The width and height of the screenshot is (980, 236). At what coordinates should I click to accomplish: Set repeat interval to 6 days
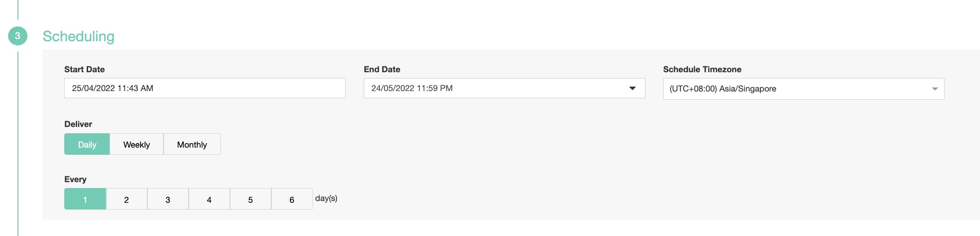pyautogui.click(x=291, y=199)
